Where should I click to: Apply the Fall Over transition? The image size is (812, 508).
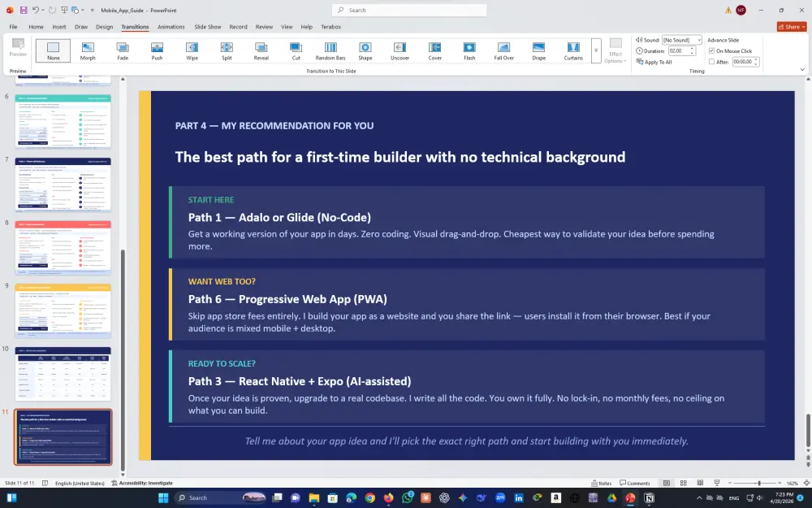tap(504, 50)
